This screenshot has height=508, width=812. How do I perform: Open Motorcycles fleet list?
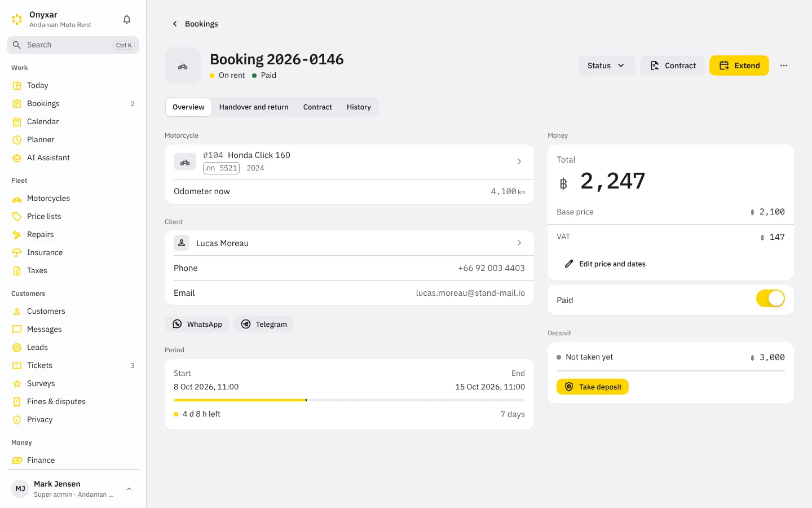pos(73,199)
